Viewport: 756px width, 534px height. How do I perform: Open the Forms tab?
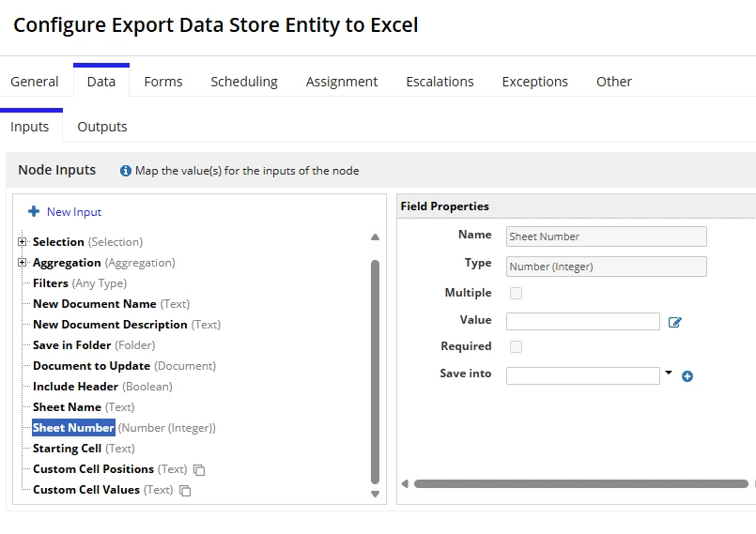coord(163,82)
